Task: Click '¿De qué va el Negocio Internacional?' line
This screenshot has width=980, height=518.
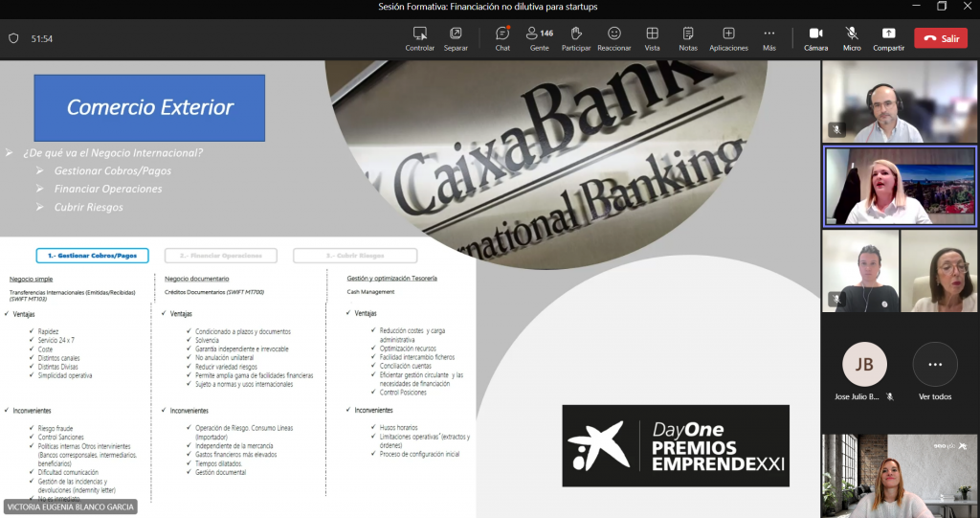Action: pos(113,152)
